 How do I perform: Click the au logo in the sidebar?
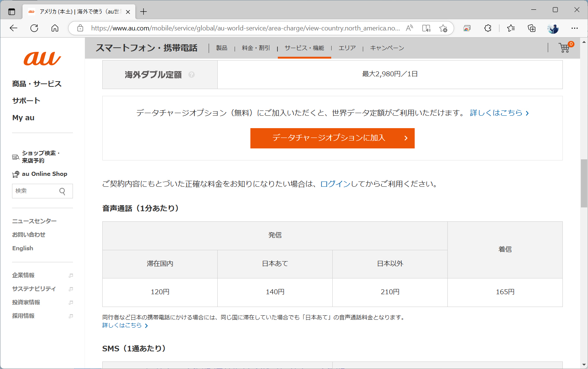pos(41,58)
